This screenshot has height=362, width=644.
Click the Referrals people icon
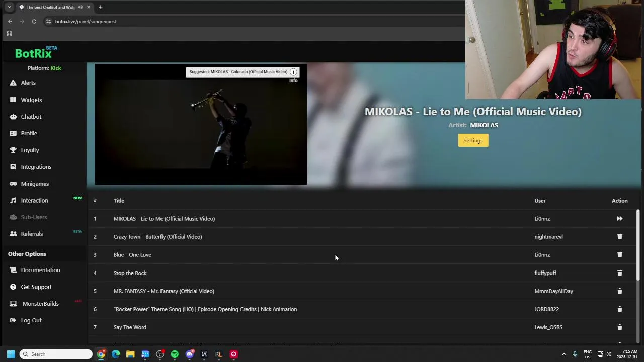(x=13, y=234)
